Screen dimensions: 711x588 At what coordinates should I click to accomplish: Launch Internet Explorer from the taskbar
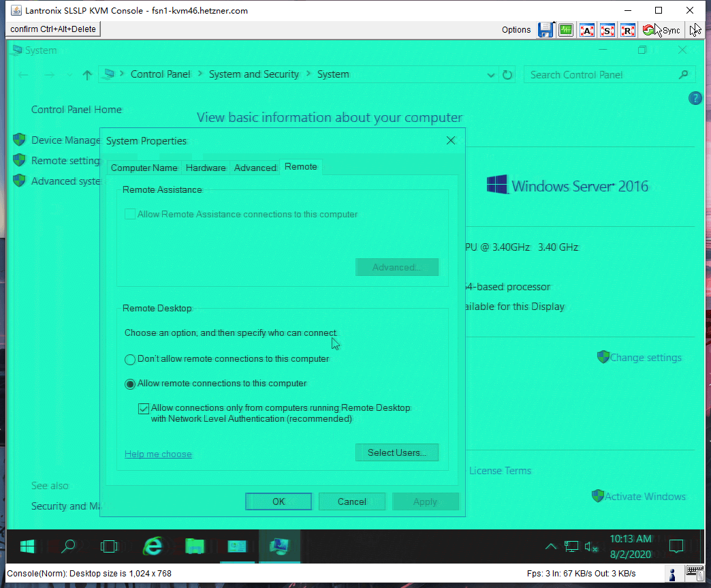pos(153,546)
